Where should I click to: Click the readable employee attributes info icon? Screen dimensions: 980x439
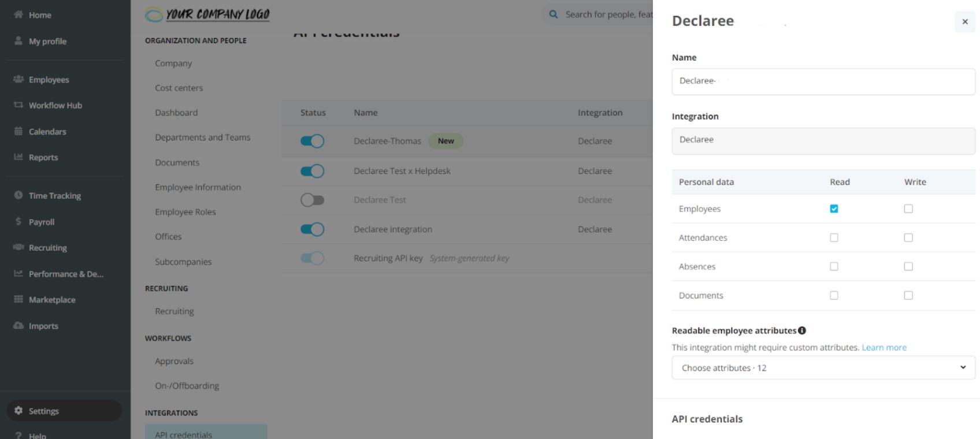tap(802, 330)
